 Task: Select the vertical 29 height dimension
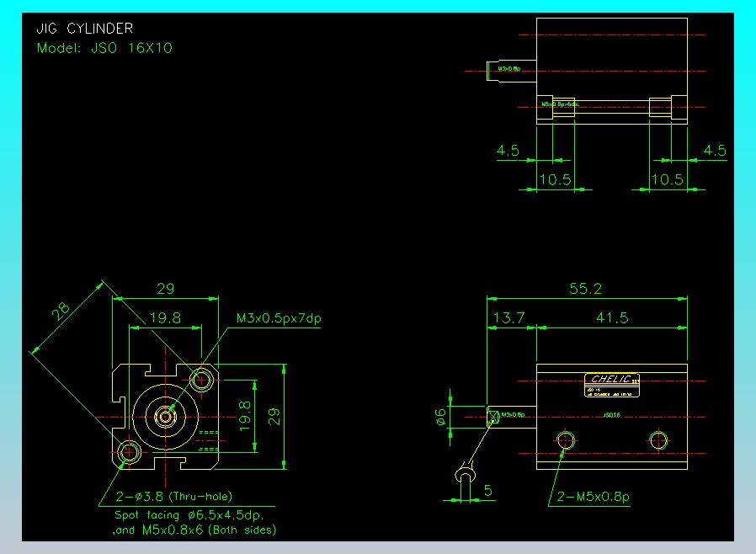coord(274,416)
